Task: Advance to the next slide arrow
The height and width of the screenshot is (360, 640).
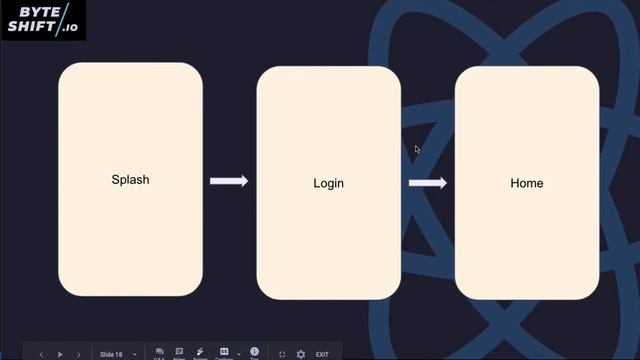Action: (x=78, y=355)
